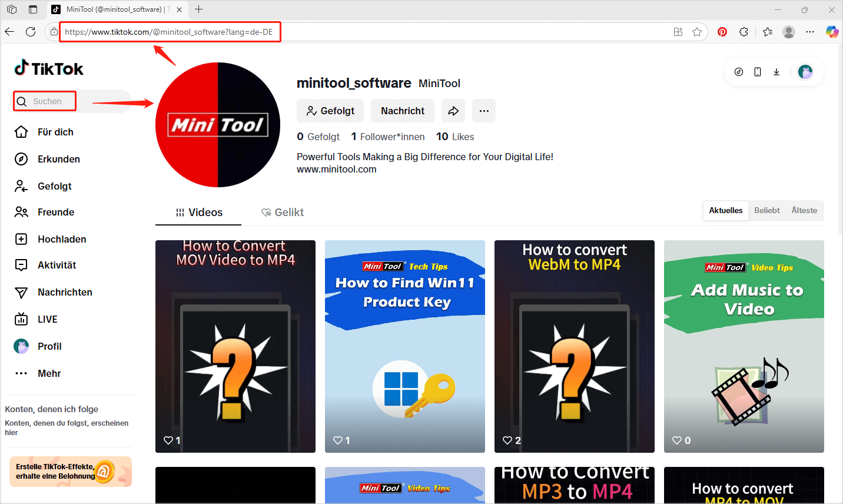This screenshot has height=504, width=843.
Task: Select the MiniTool (@minitool_software) browser tab
Action: tap(118, 9)
